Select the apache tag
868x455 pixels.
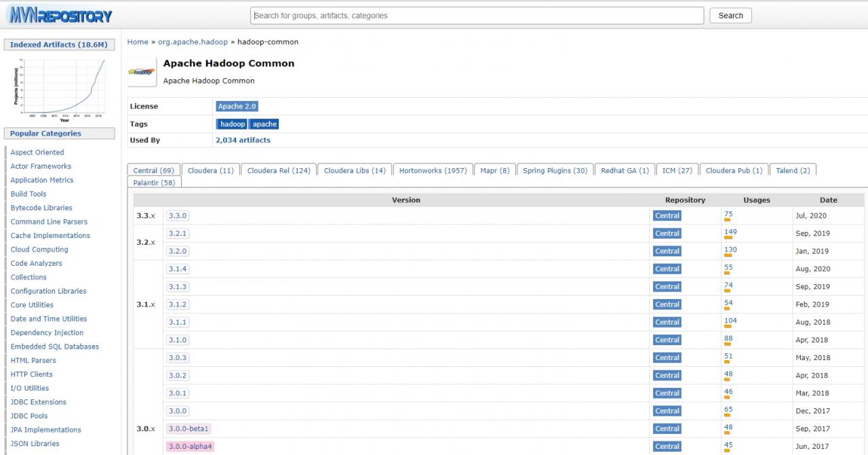pos(264,124)
